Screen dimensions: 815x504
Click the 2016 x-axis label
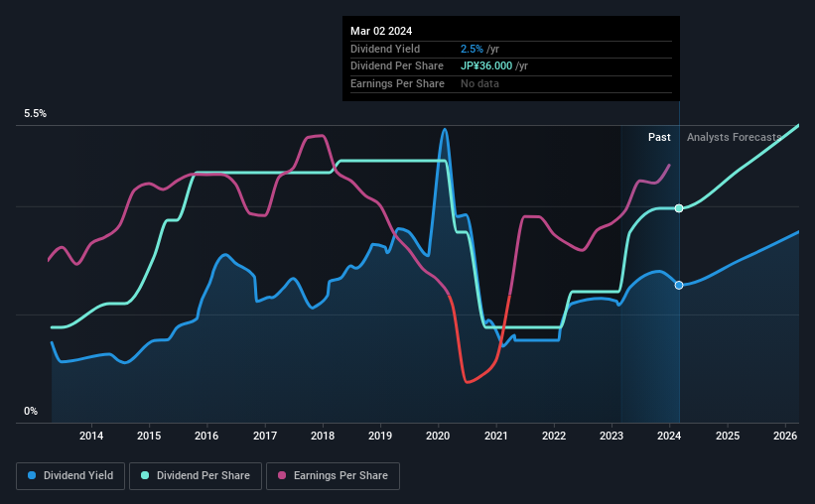point(206,436)
